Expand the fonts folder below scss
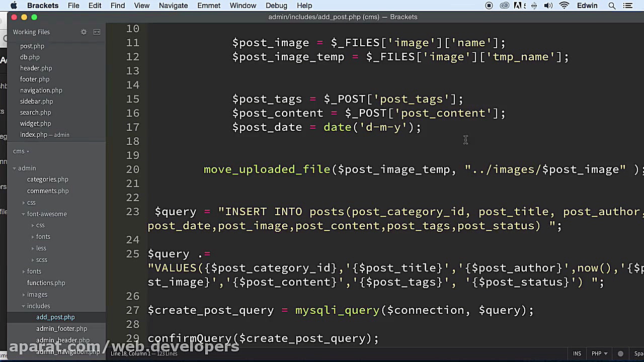 pos(24,271)
